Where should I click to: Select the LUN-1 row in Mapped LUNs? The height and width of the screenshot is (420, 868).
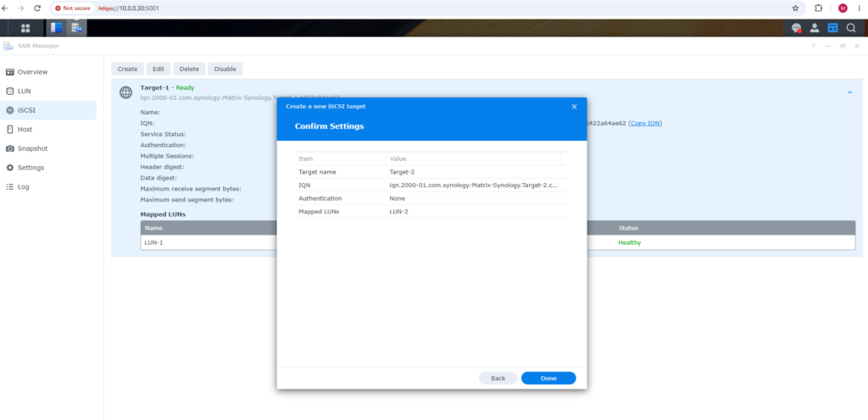point(498,243)
